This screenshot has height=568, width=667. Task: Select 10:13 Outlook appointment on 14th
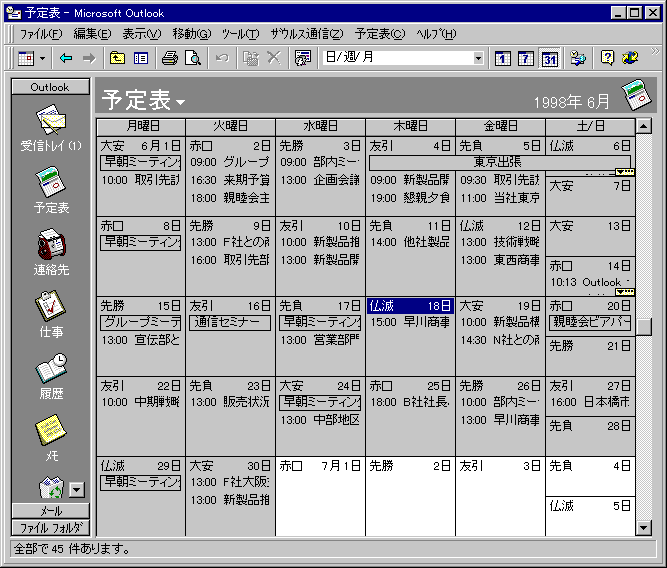pyautogui.click(x=590, y=282)
